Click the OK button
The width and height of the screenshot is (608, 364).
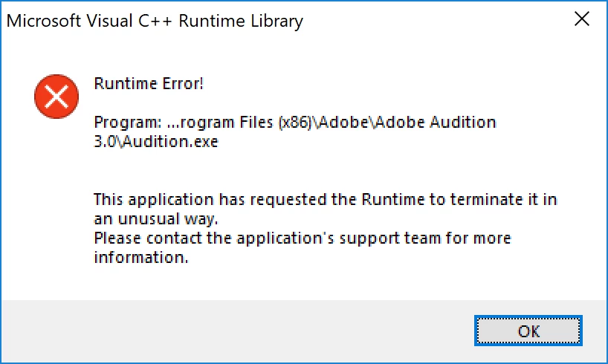528,331
